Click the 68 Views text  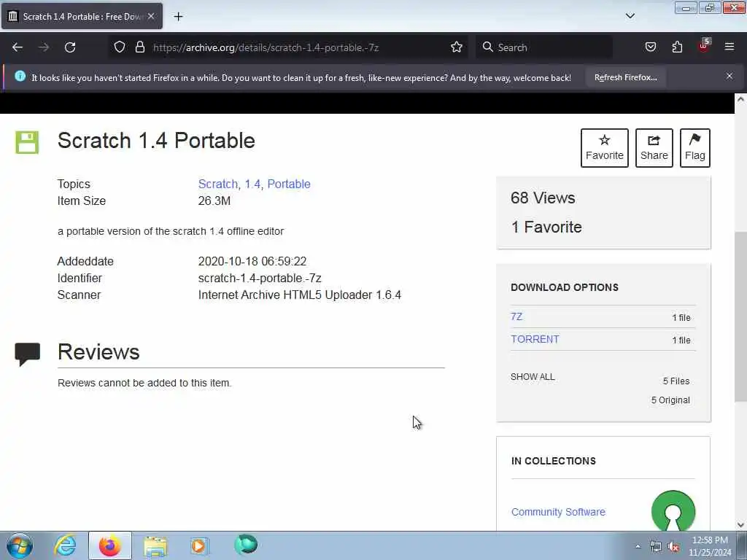point(543,198)
